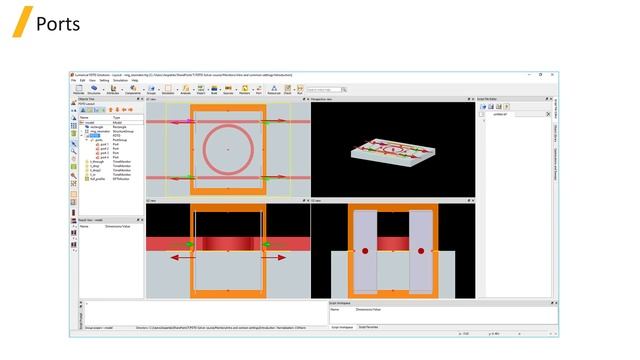Click the Check toolbar icon

coord(288,89)
